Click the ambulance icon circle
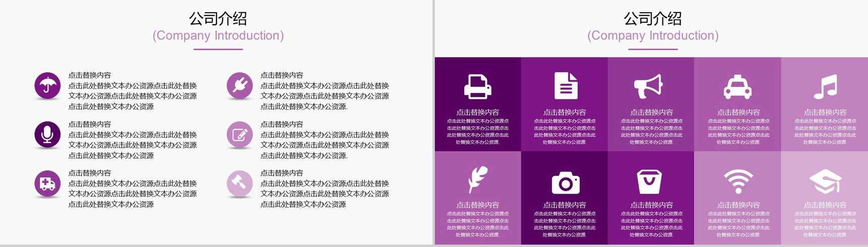Viewport: 868px width, 247px height. click(x=47, y=183)
